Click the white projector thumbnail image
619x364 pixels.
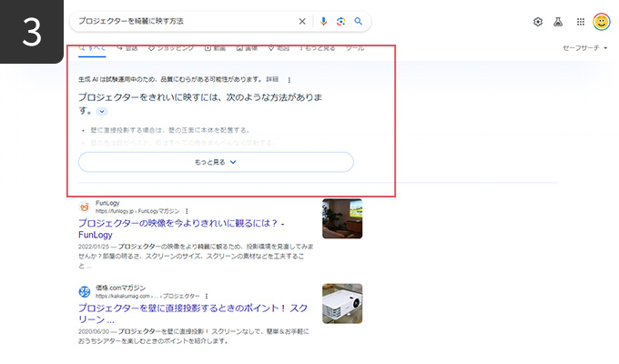(x=341, y=303)
